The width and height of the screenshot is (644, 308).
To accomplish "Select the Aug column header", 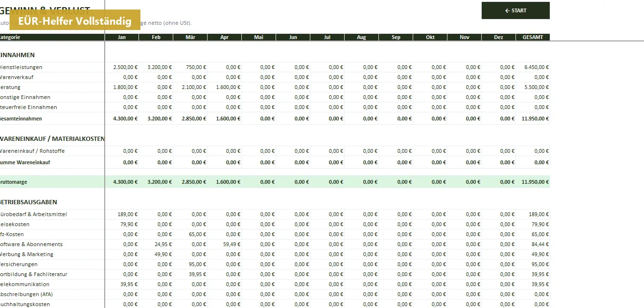I will coord(362,37).
